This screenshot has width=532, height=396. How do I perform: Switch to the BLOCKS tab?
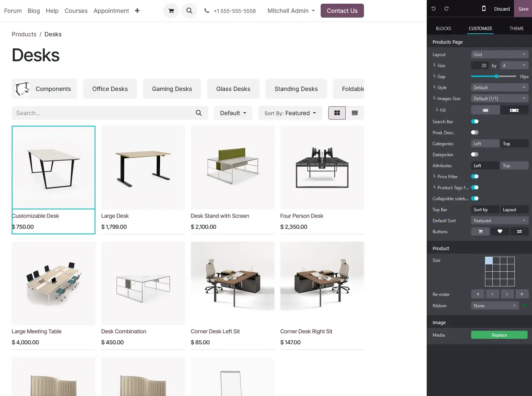[x=444, y=28]
